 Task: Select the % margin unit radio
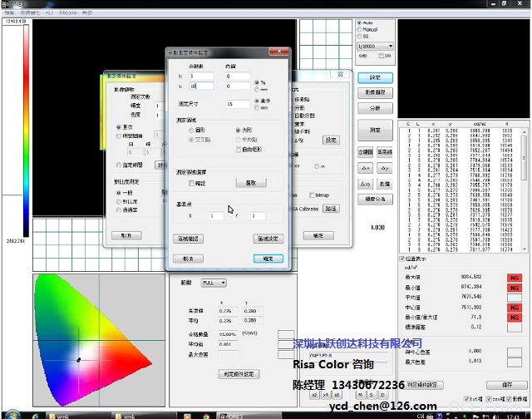[257, 82]
